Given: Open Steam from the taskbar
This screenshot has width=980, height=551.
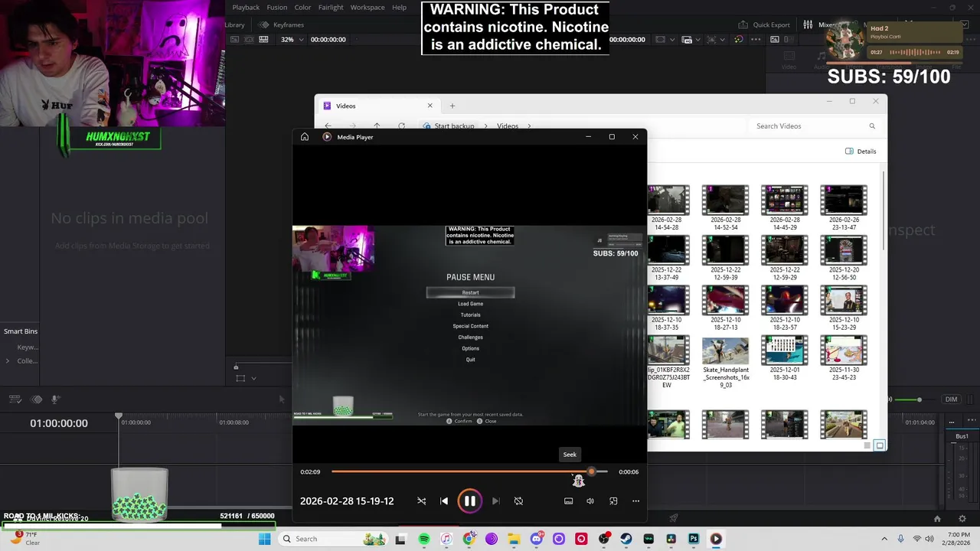Looking at the screenshot, I should tap(626, 539).
